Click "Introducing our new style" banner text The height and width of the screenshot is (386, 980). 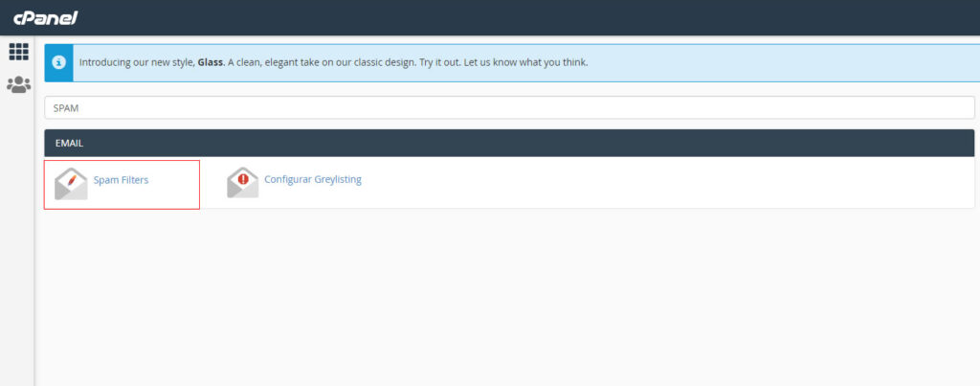[136, 63]
